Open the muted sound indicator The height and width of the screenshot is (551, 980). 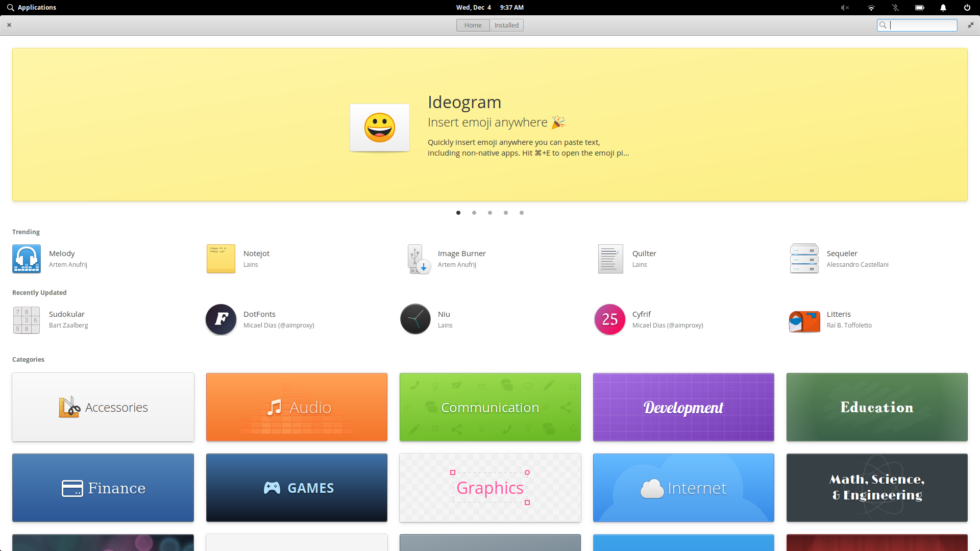(x=845, y=8)
